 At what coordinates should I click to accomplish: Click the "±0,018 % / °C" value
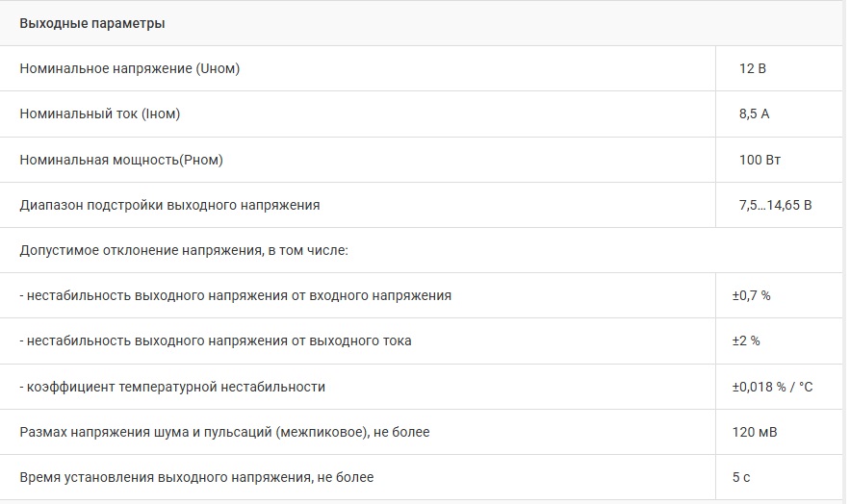[772, 387]
